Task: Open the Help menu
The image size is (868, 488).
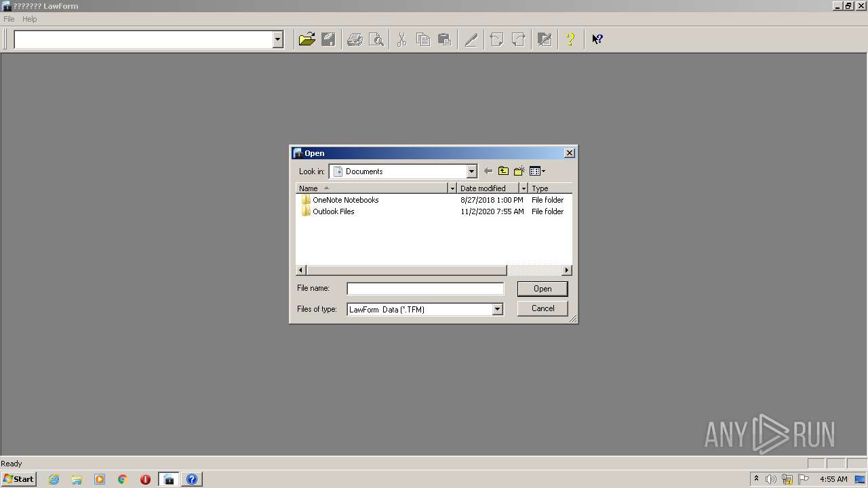Action: (29, 19)
